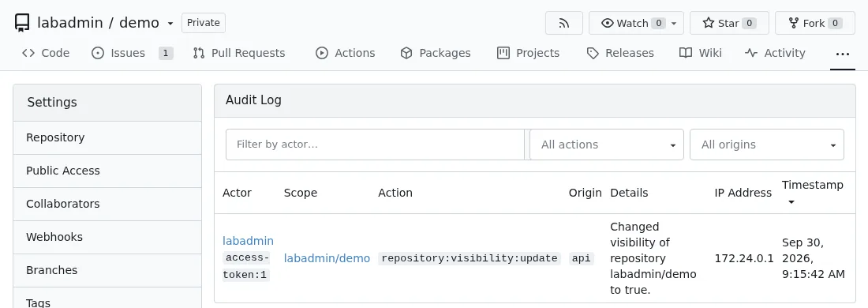Click the Fork count badge showing 0
The image size is (868, 308).
click(x=836, y=23)
